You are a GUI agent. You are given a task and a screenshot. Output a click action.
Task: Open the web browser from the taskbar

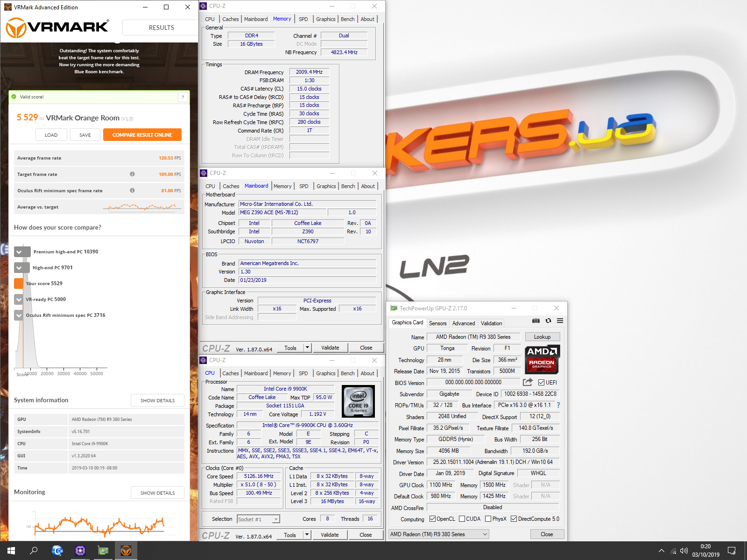57,551
